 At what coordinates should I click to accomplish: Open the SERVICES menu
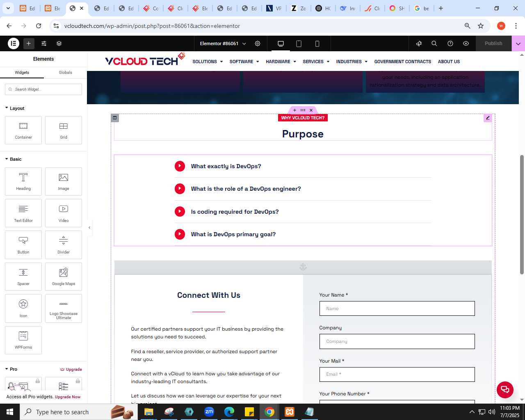tap(316, 62)
